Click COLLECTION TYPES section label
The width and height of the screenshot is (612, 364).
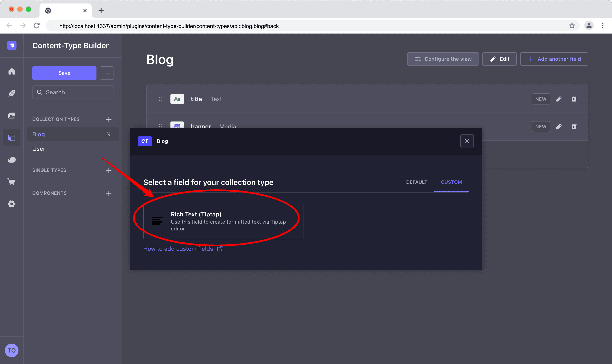[56, 119]
